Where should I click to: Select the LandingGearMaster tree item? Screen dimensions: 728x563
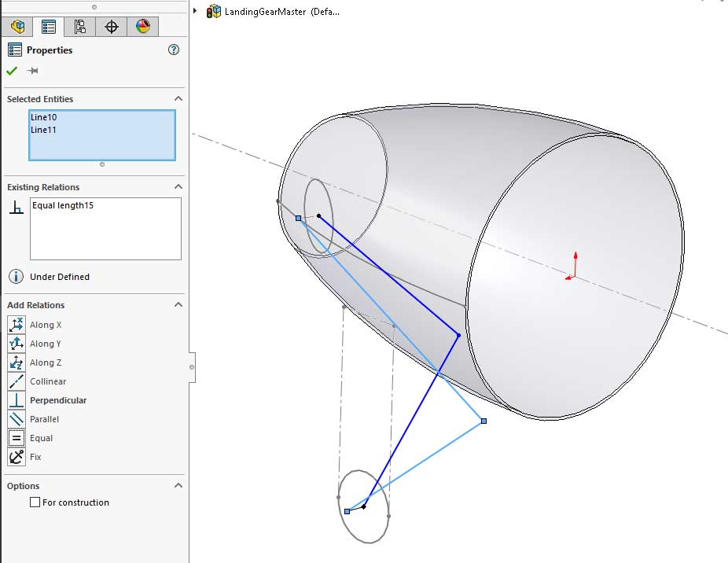(x=281, y=12)
